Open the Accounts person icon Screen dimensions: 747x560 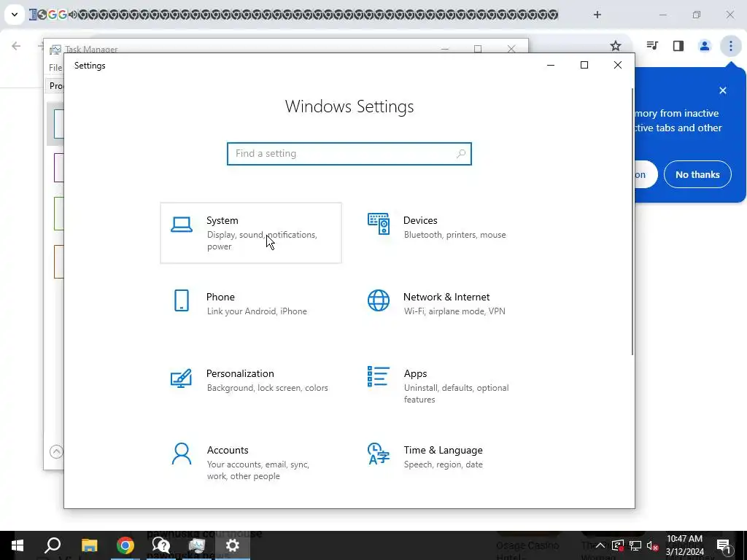(x=182, y=454)
